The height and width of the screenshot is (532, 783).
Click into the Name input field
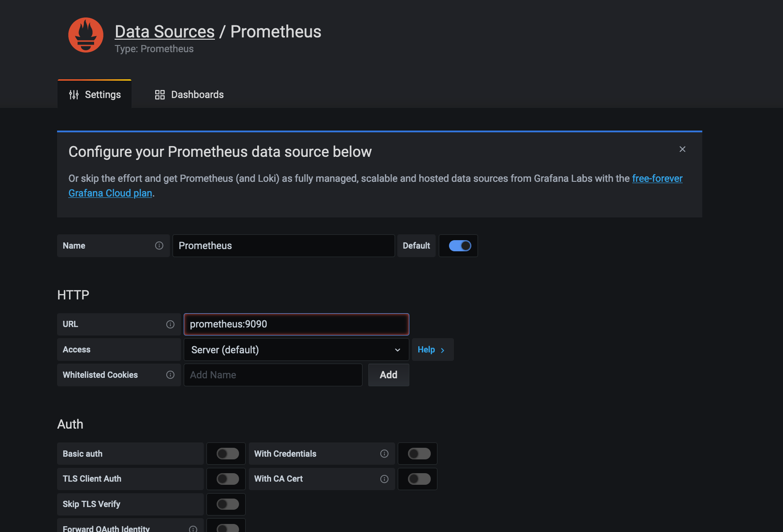pyautogui.click(x=284, y=246)
